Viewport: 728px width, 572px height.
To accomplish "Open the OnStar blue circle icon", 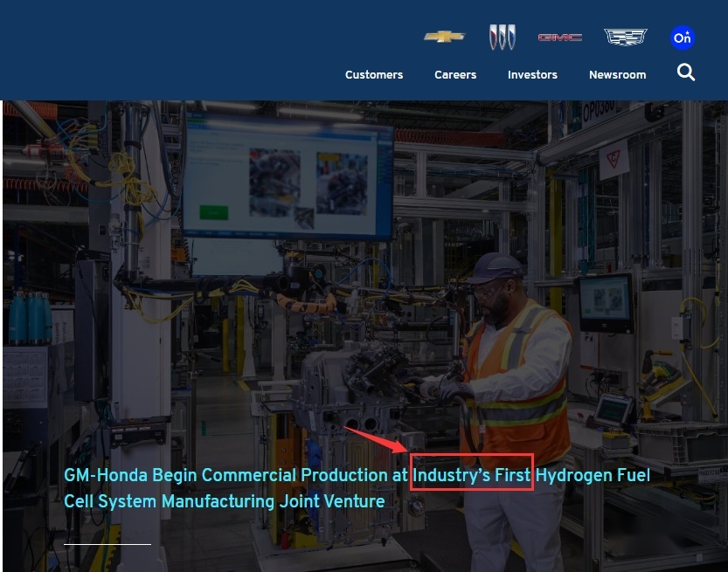I will tap(682, 38).
